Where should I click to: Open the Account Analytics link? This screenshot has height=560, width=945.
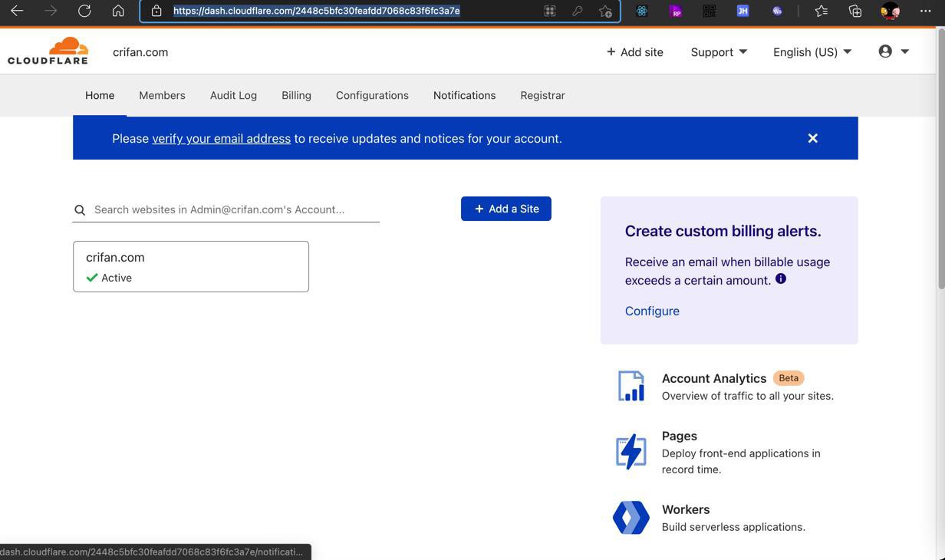pos(714,378)
